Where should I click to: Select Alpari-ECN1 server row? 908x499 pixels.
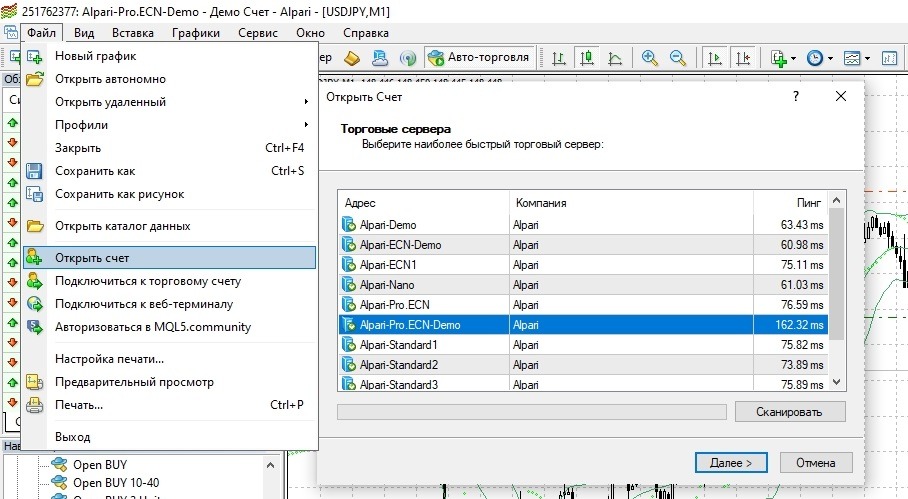583,265
